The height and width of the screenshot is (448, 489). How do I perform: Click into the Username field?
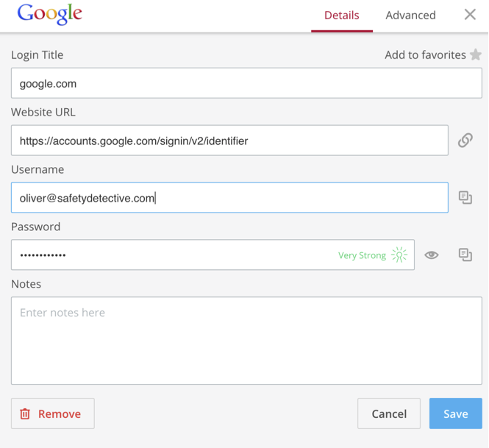pos(229,197)
